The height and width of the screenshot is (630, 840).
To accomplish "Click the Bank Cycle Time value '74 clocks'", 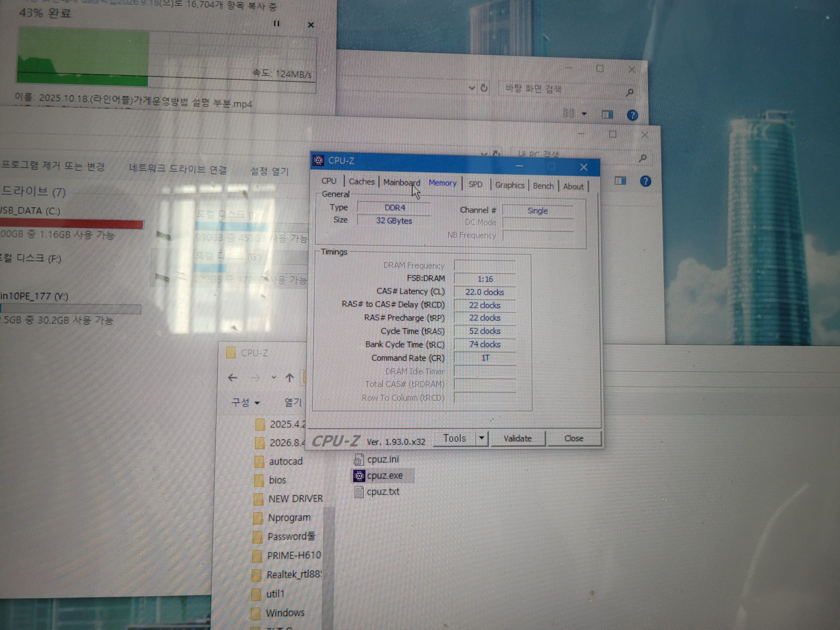I will (x=485, y=344).
